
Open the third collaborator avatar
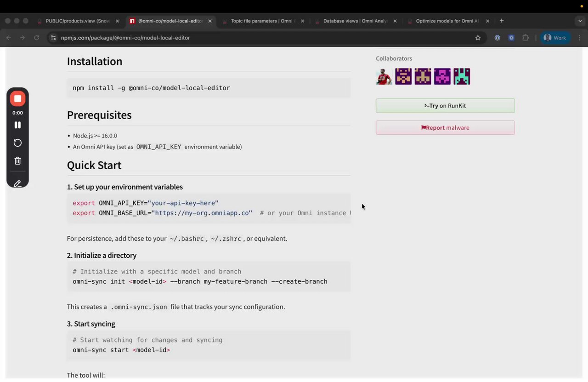423,76
